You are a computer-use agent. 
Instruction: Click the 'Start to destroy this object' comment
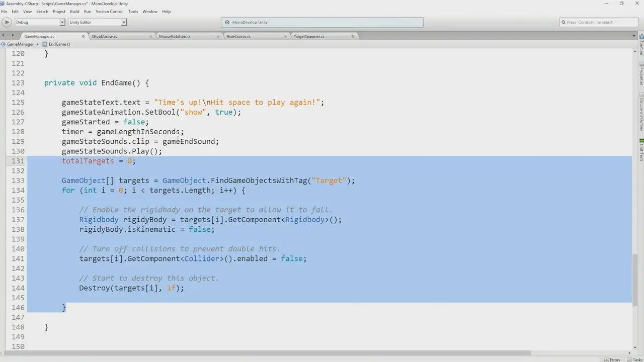pos(149,279)
